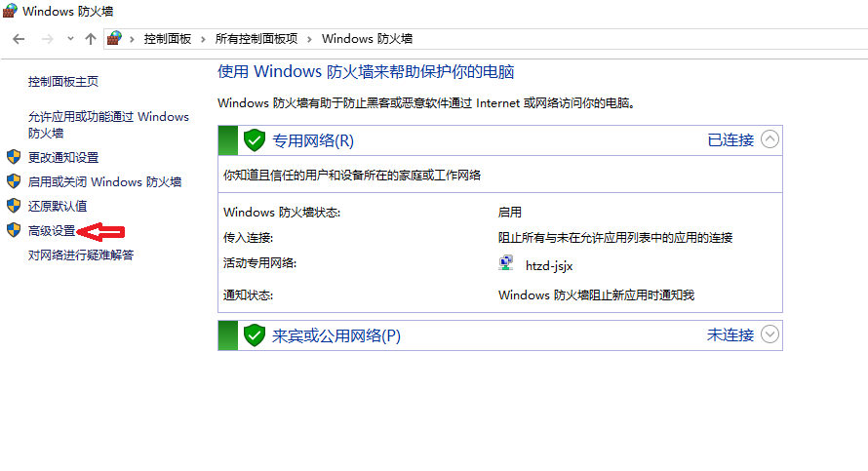Click green shield icon for 专用网络
This screenshot has width=868, height=471.
255,140
